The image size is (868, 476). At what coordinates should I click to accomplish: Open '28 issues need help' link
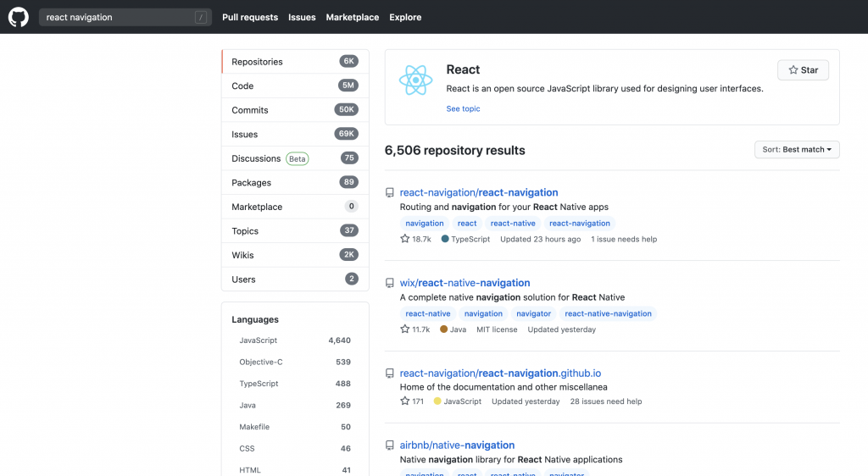(x=606, y=401)
